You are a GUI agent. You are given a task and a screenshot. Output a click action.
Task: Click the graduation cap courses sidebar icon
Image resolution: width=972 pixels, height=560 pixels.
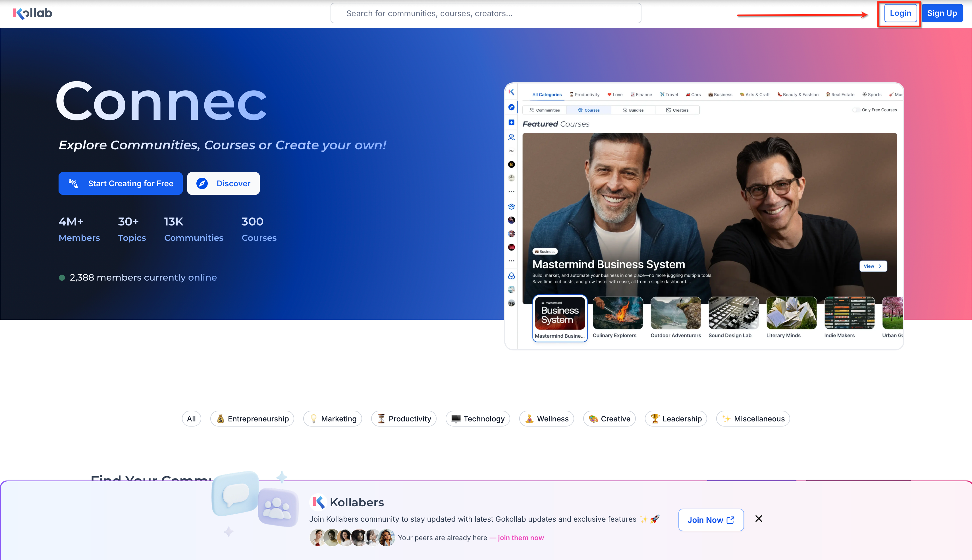tap(511, 206)
